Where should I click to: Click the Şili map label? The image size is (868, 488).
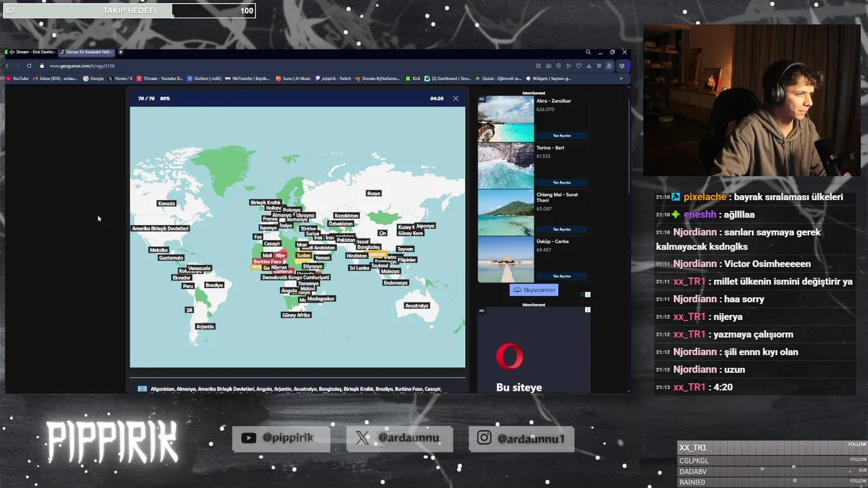pyautogui.click(x=189, y=310)
